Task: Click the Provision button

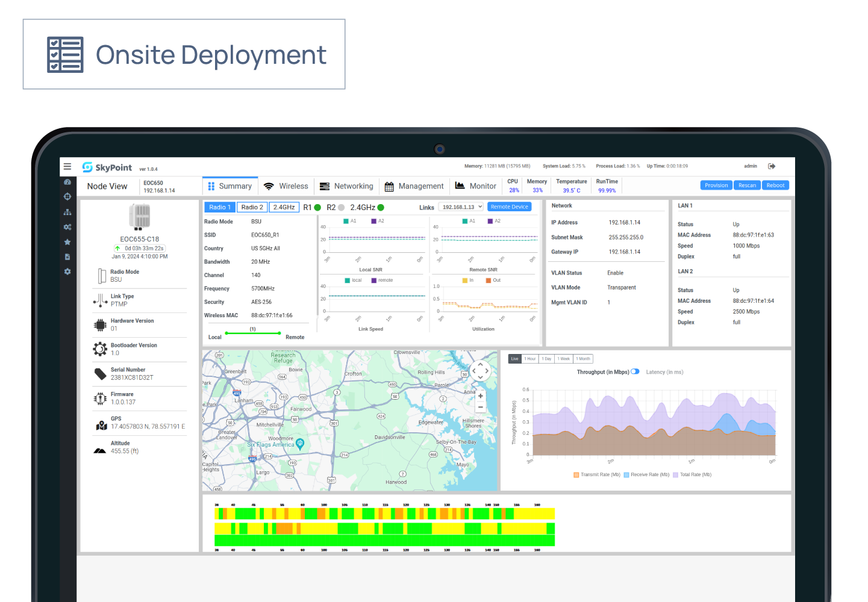Action: 716,185
